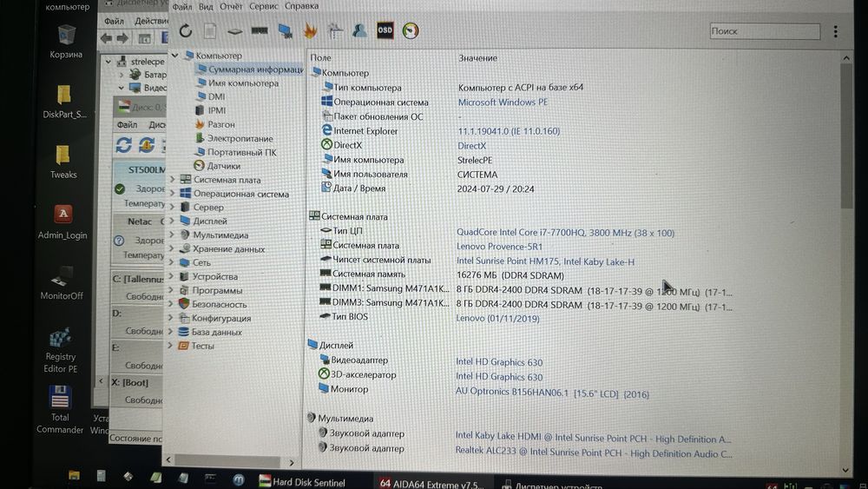The height and width of the screenshot is (489, 868).
Task: Click back arrow in Device Manager window
Action: coord(106,38)
